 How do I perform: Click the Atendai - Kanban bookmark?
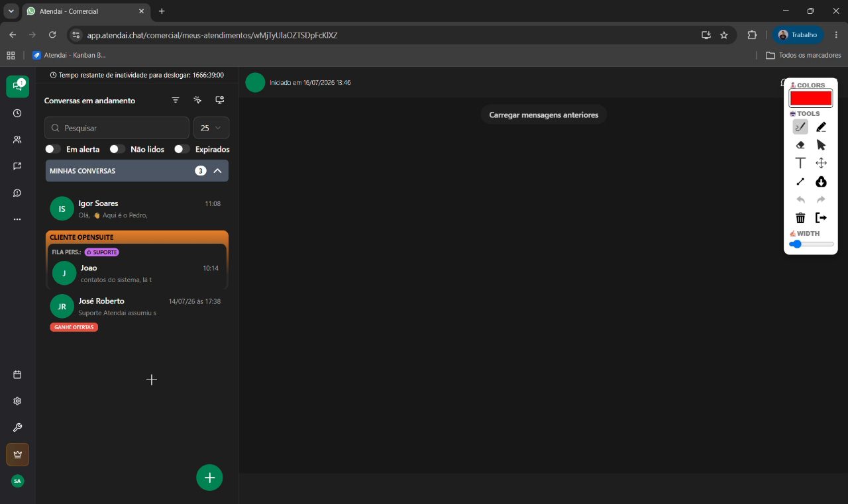point(69,55)
